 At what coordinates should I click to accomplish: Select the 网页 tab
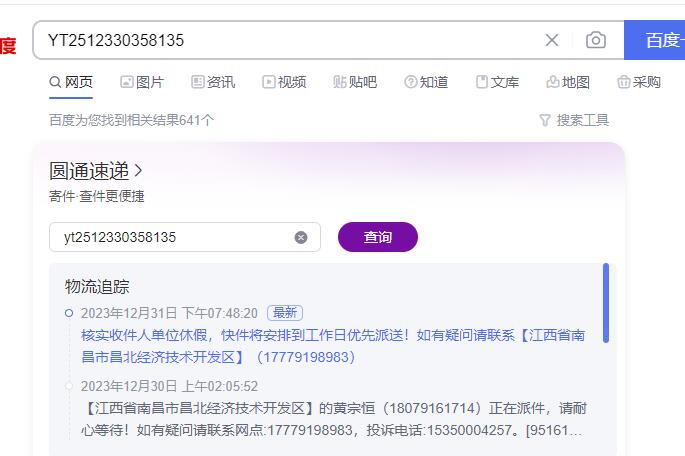(71, 82)
